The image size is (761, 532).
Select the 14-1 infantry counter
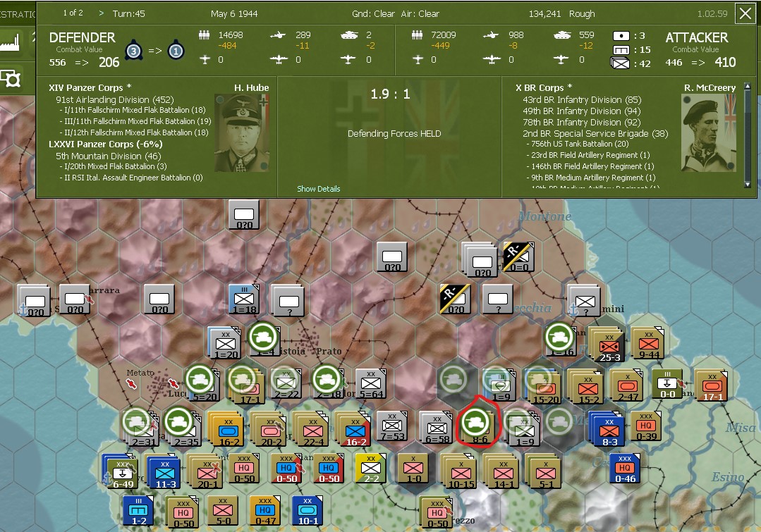[x=503, y=472]
